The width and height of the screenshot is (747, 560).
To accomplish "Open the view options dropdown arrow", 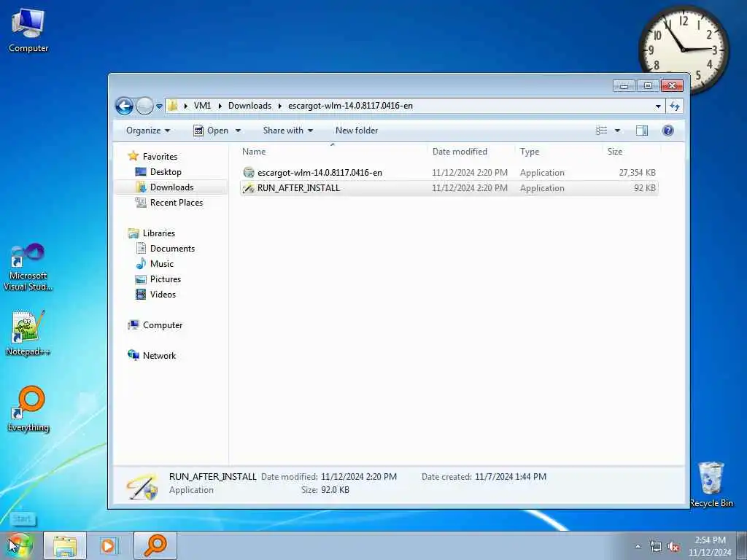I will (617, 131).
